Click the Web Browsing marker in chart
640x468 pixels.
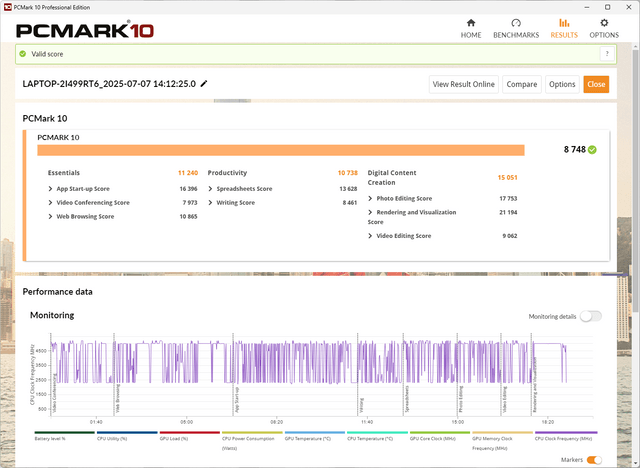(118, 398)
